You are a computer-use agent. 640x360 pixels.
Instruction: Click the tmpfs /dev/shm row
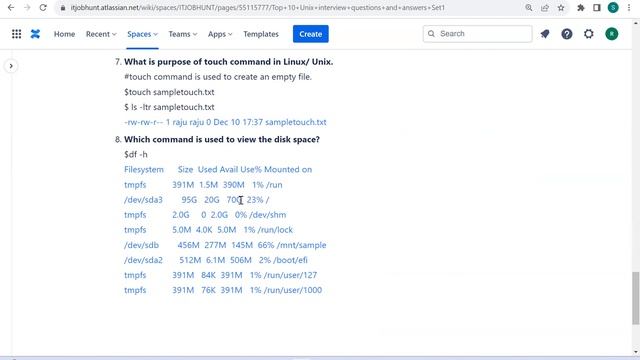point(205,215)
